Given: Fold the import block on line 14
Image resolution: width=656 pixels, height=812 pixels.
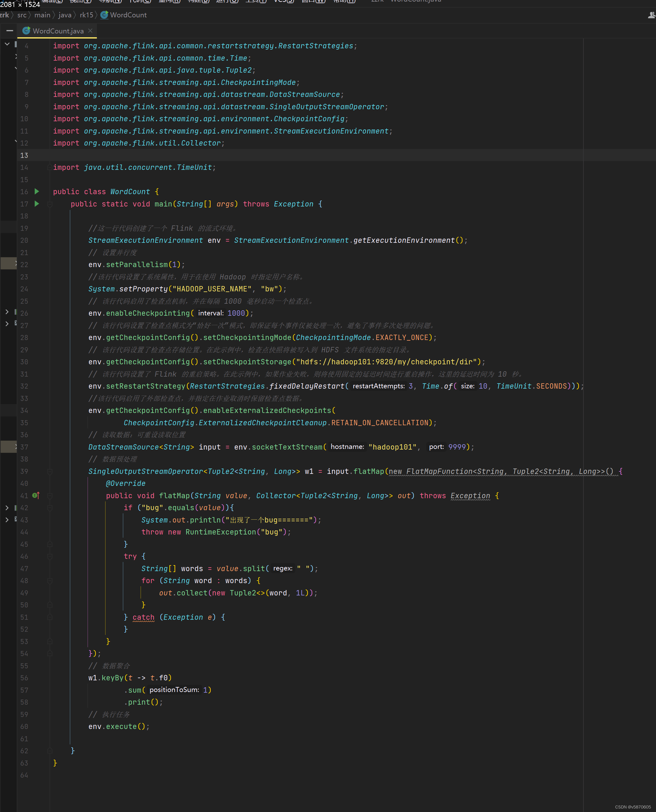Looking at the screenshot, I should 50,167.
